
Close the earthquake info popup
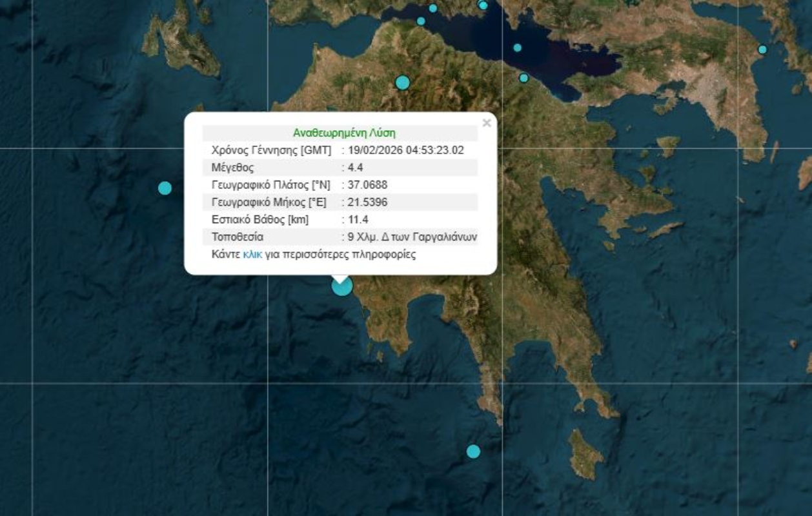click(487, 123)
